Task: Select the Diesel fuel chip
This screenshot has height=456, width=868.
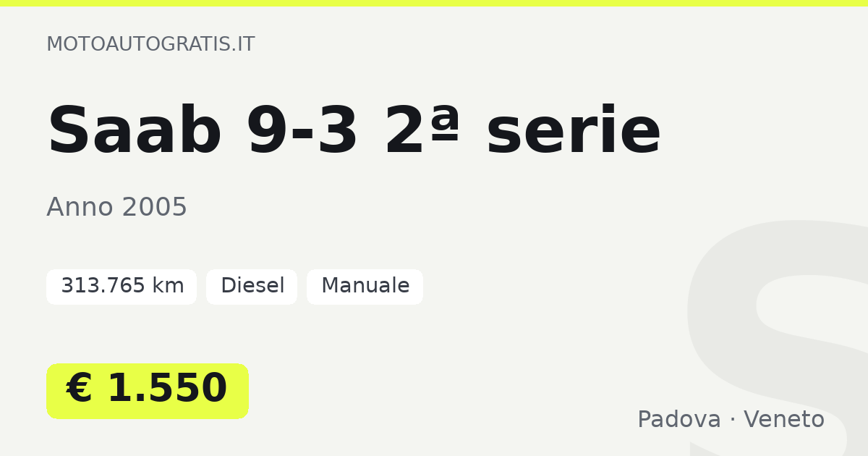Action: pos(252,287)
